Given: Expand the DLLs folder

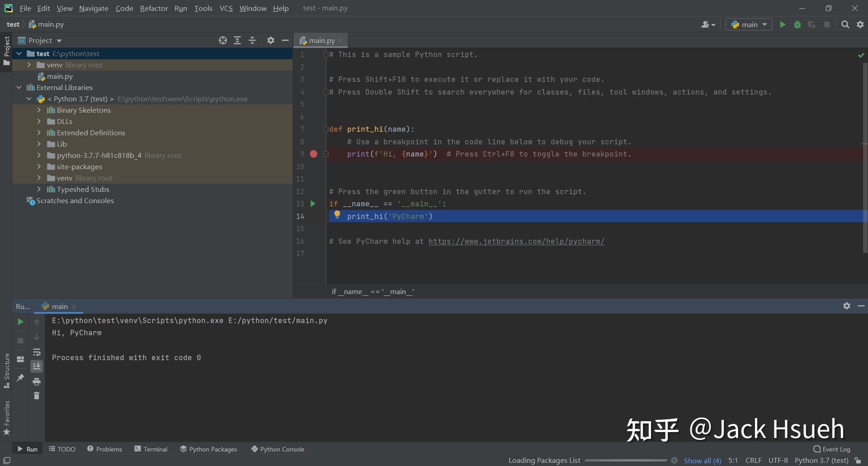Looking at the screenshot, I should pos(39,121).
